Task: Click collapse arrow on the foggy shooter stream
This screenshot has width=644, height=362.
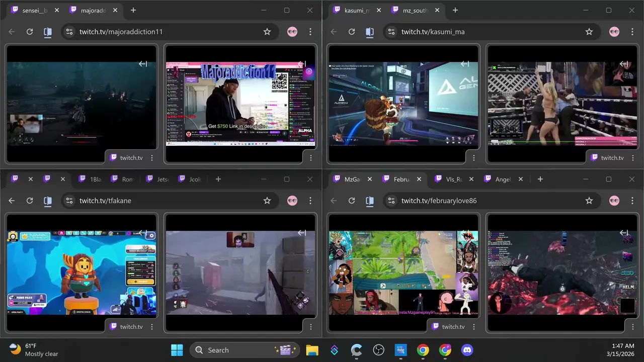Action: pos(302,233)
